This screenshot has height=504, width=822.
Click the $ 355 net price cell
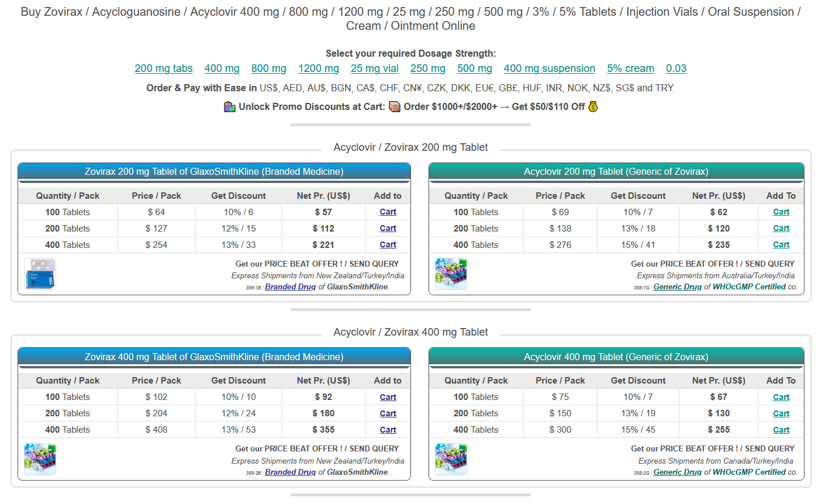coord(323,430)
